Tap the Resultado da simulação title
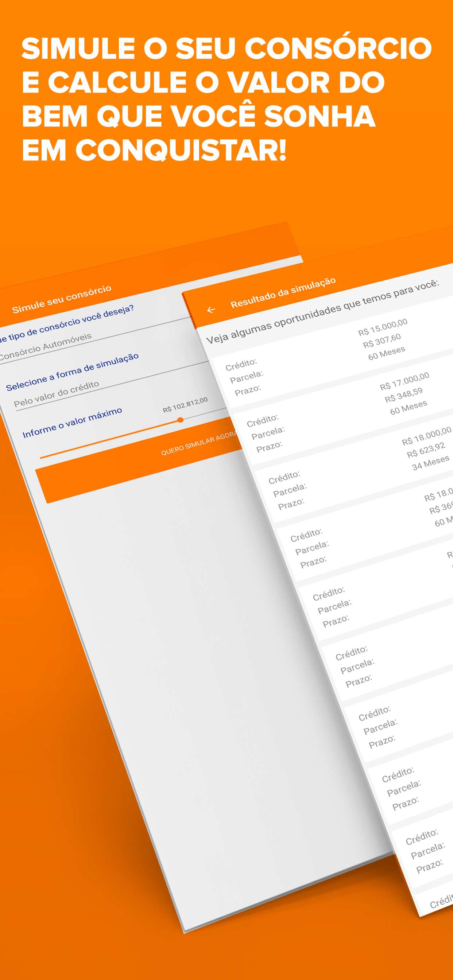 coord(283,292)
